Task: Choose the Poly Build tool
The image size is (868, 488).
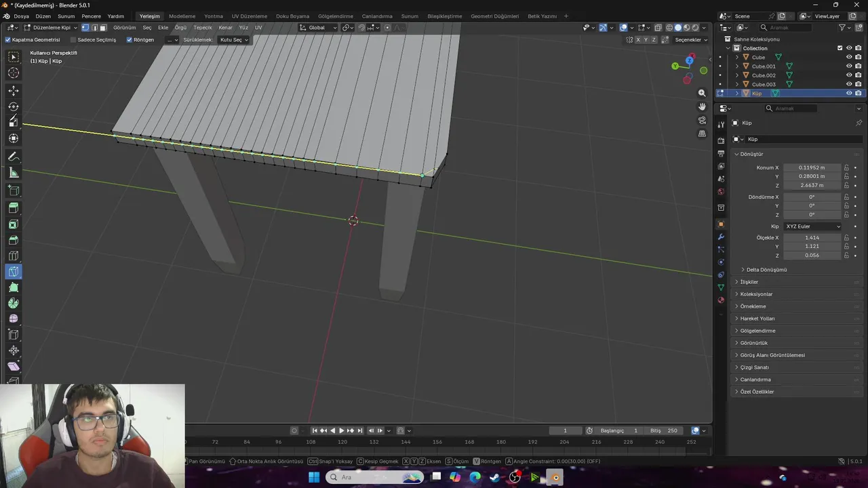Action: pos(14,287)
